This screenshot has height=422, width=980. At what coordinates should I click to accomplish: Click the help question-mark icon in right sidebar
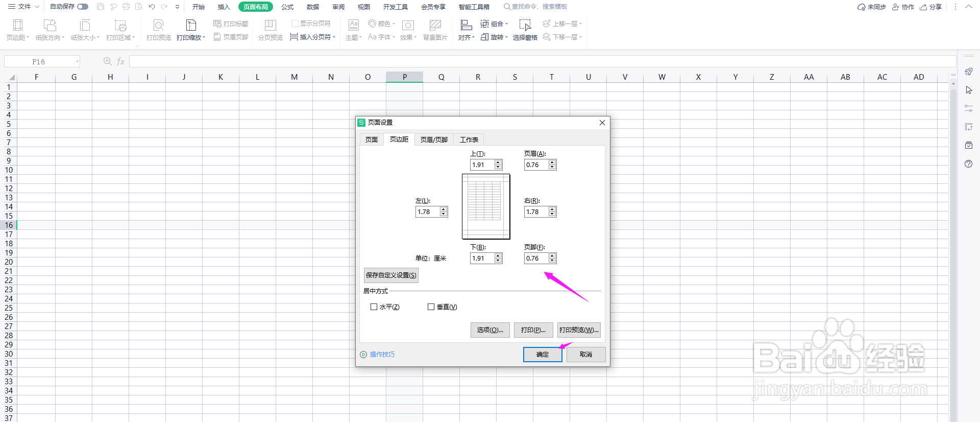click(x=969, y=163)
